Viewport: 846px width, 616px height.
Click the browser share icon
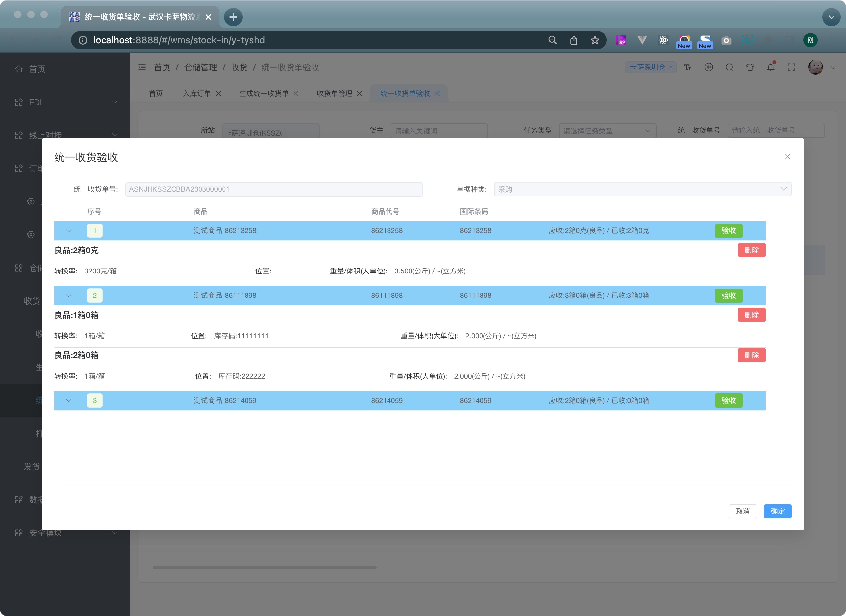pyautogui.click(x=574, y=40)
